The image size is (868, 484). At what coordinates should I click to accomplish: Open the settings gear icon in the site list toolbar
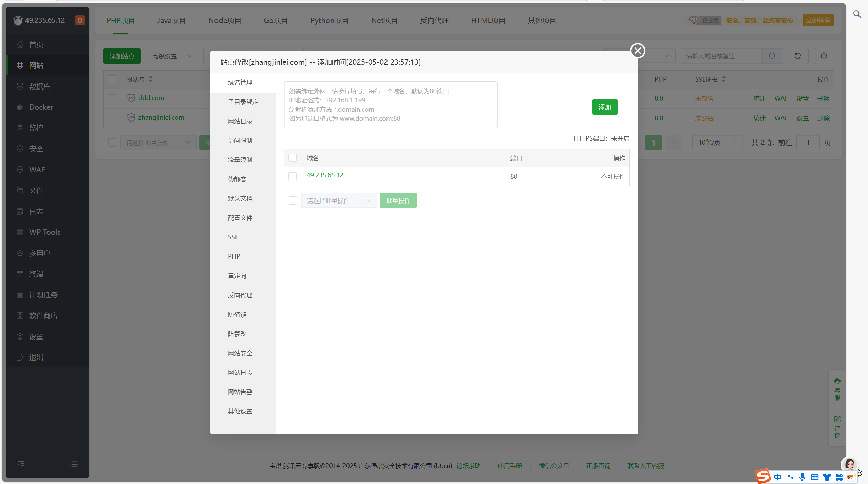coord(824,56)
